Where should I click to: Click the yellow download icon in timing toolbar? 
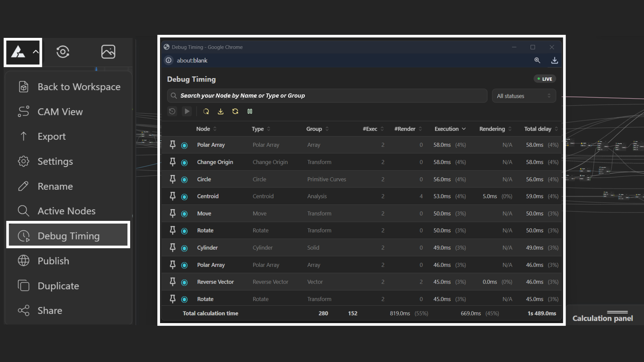tap(220, 112)
